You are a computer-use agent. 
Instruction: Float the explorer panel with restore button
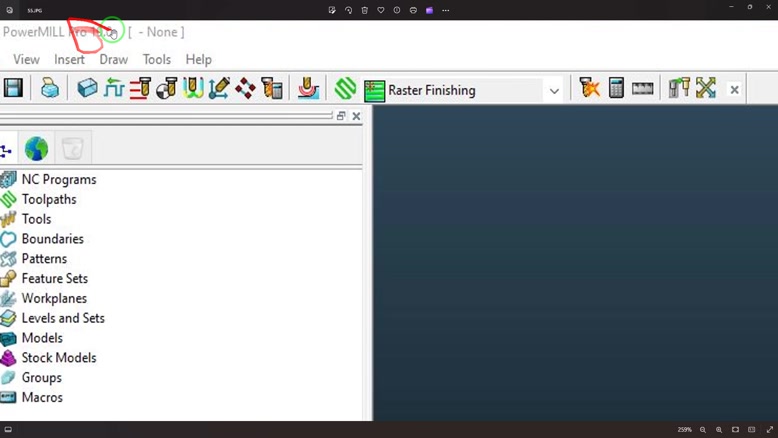tap(341, 116)
